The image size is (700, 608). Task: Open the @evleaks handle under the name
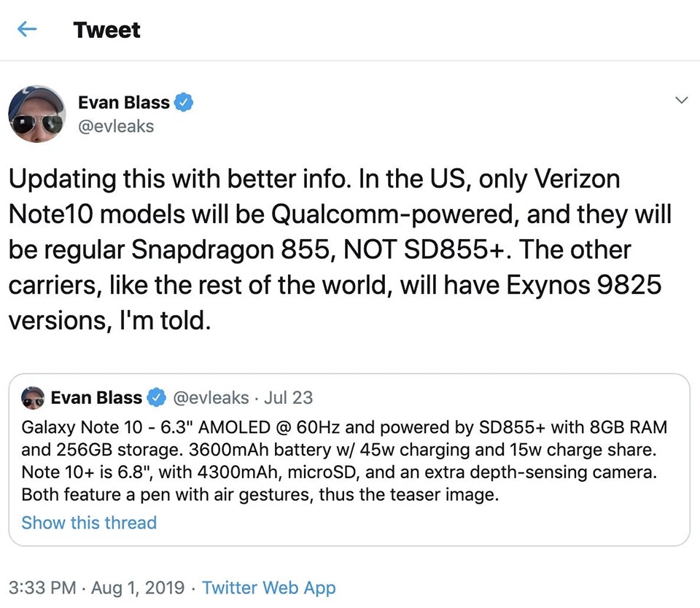(x=116, y=126)
